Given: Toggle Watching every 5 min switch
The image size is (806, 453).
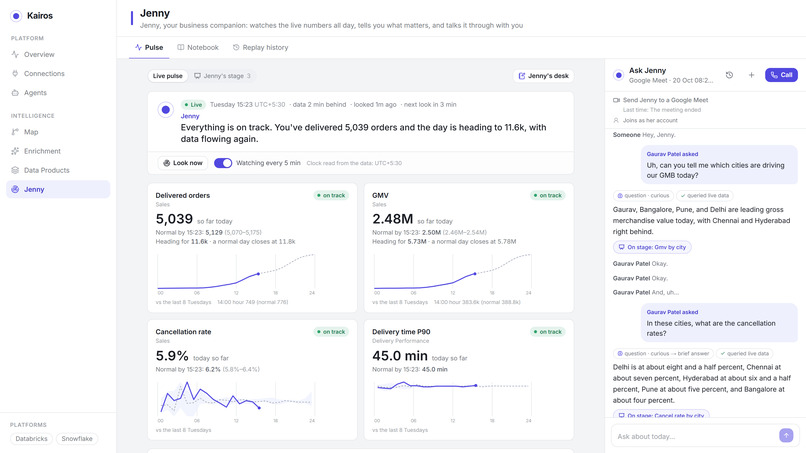Looking at the screenshot, I should (223, 163).
